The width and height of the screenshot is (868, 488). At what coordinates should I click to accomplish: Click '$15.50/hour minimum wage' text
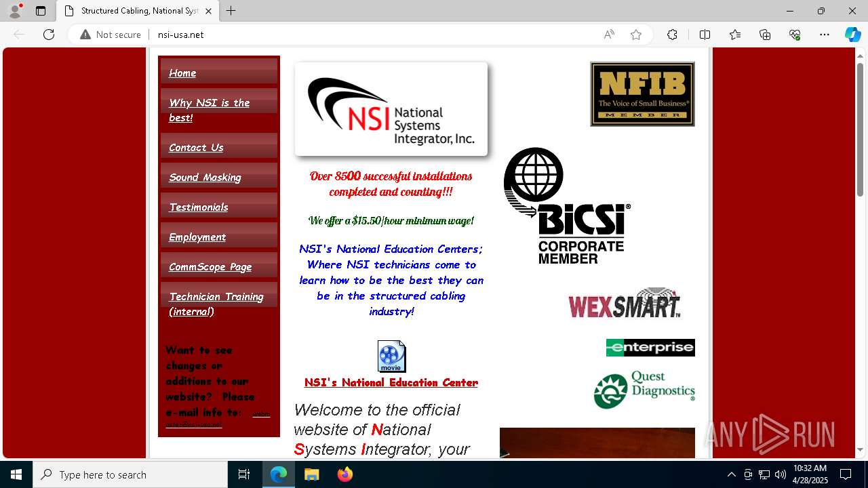391,220
